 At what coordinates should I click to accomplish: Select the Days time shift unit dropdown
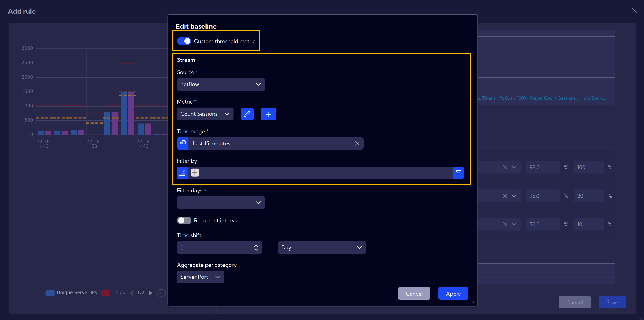pyautogui.click(x=320, y=247)
